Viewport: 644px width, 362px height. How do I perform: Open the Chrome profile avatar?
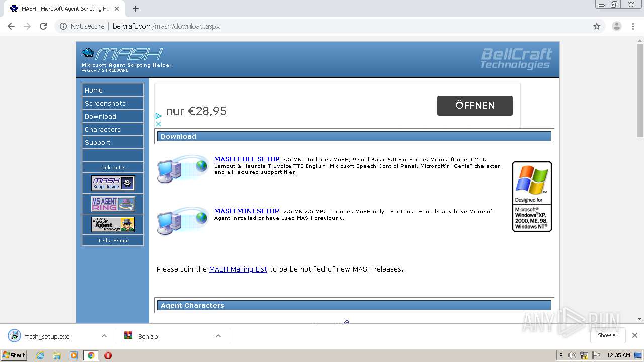[616, 26]
